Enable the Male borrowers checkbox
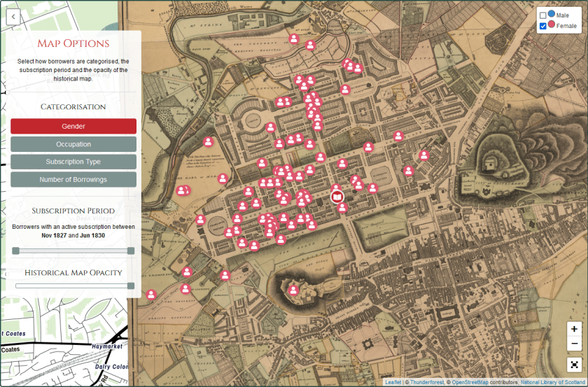 pos(542,15)
